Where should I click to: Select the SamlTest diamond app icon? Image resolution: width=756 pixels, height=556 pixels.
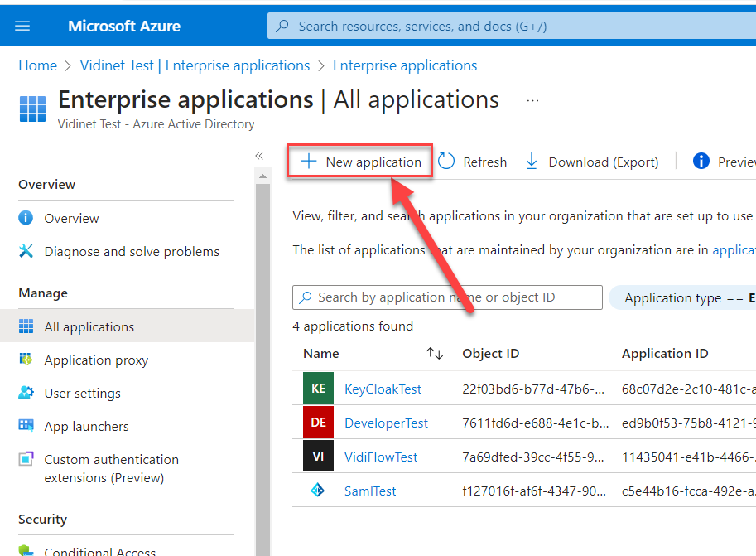pos(318,491)
